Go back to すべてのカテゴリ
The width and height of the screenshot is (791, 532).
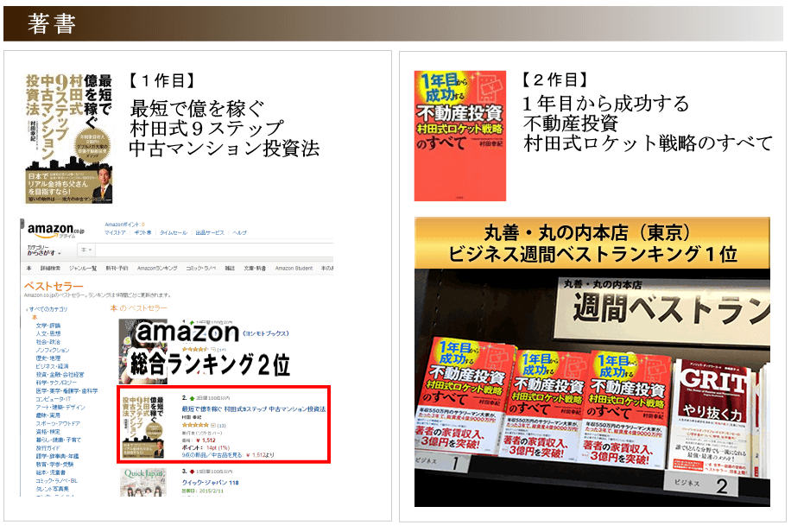tap(47, 309)
